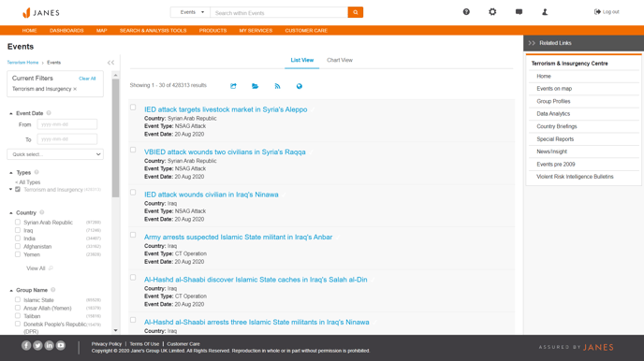Open the Events search scope dropdown
This screenshot has width=644, height=361.
point(190,12)
